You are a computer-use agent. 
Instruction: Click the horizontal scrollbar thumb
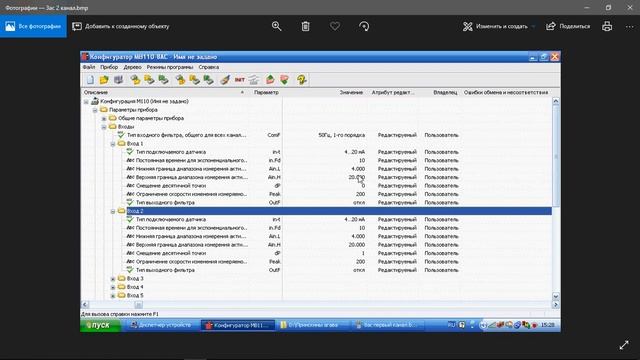139,304
